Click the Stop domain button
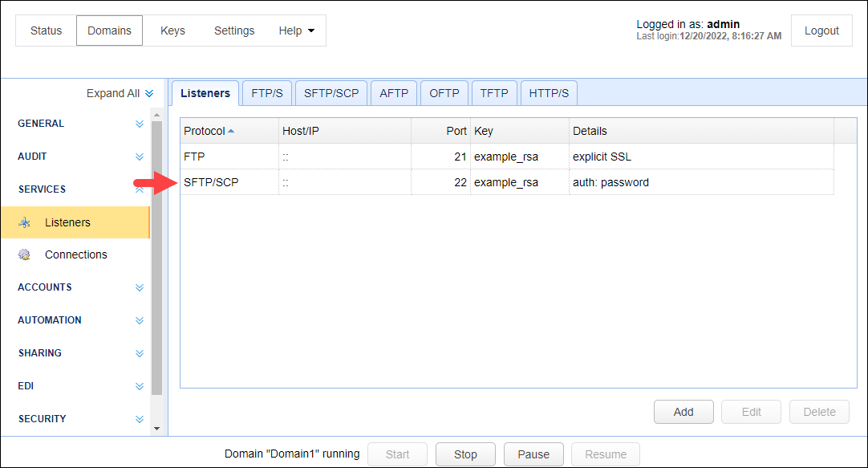This screenshot has width=868, height=468. point(465,454)
